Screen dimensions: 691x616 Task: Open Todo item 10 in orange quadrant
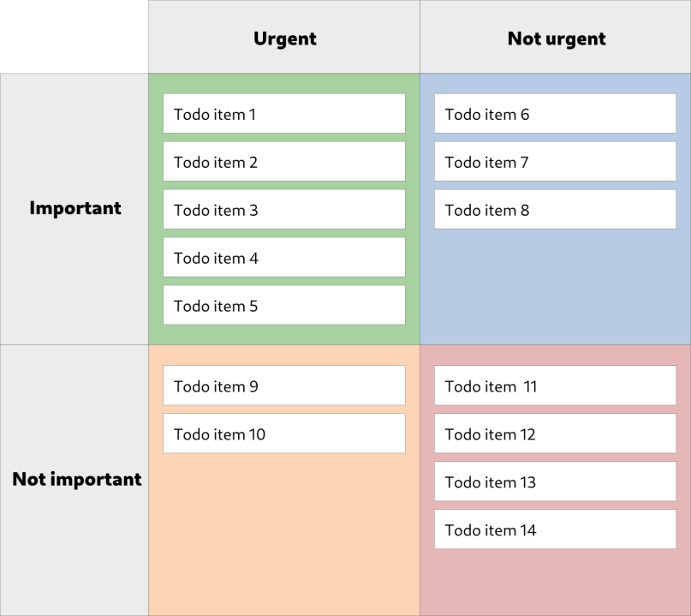283,434
